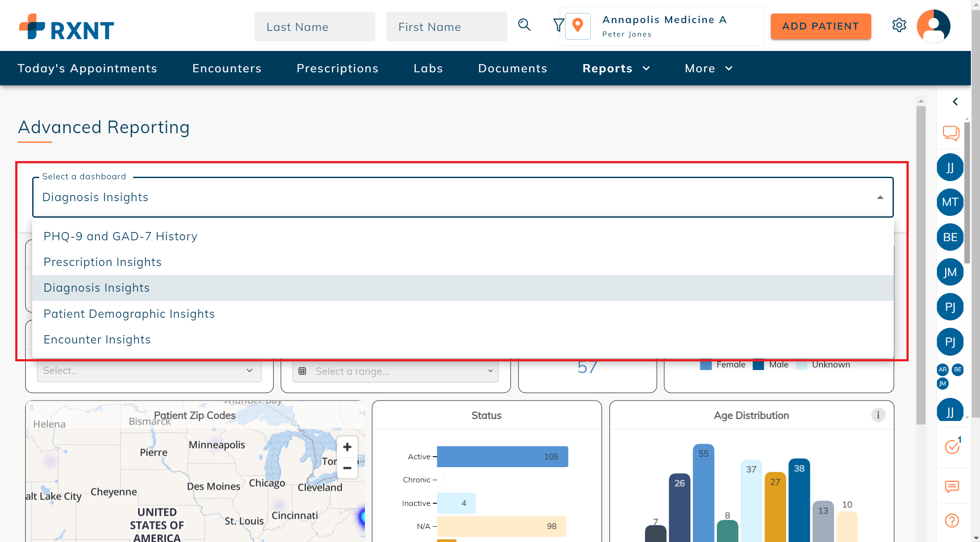Choose Encounter Insights option
The image size is (980, 542).
click(x=463, y=340)
